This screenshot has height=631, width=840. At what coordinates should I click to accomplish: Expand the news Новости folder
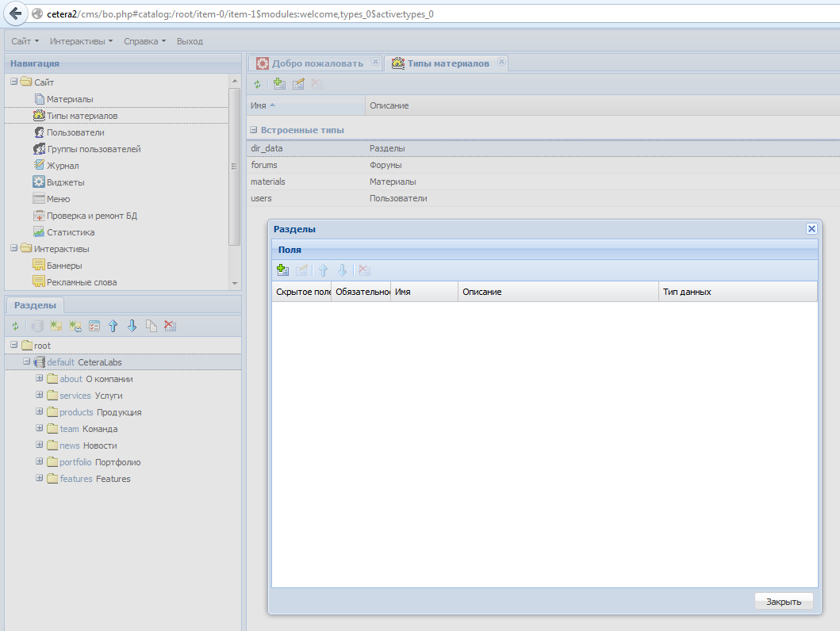tap(39, 444)
